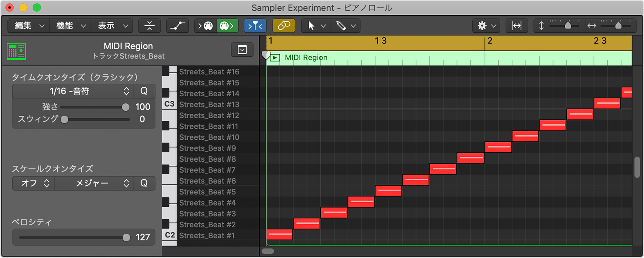
Task: Select the Pencil tool
Action: tap(341, 26)
